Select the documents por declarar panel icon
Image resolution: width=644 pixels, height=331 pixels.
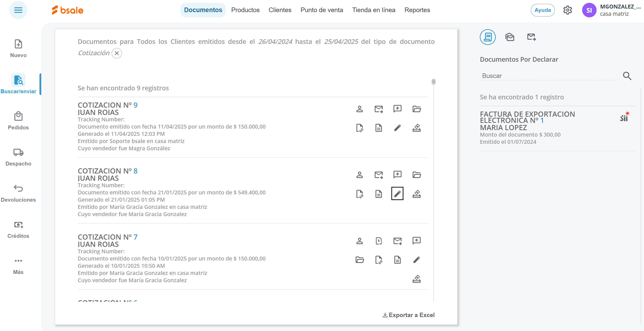(x=488, y=37)
